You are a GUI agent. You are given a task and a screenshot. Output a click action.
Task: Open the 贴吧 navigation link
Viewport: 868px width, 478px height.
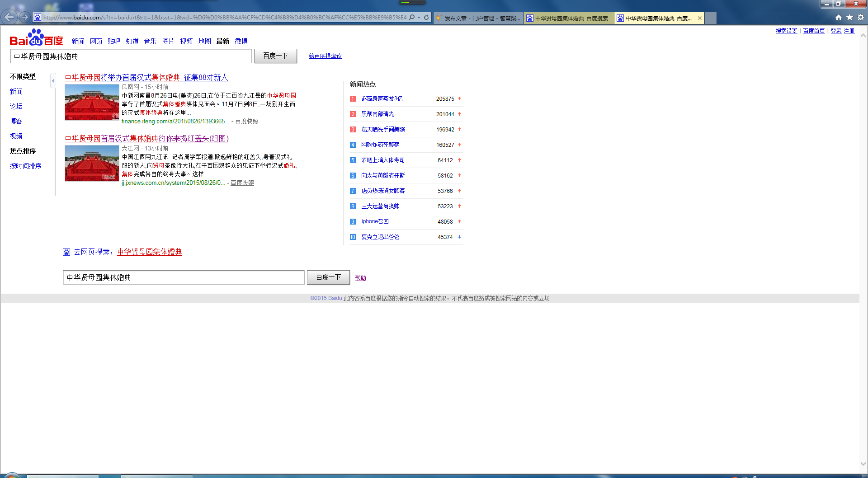[114, 41]
